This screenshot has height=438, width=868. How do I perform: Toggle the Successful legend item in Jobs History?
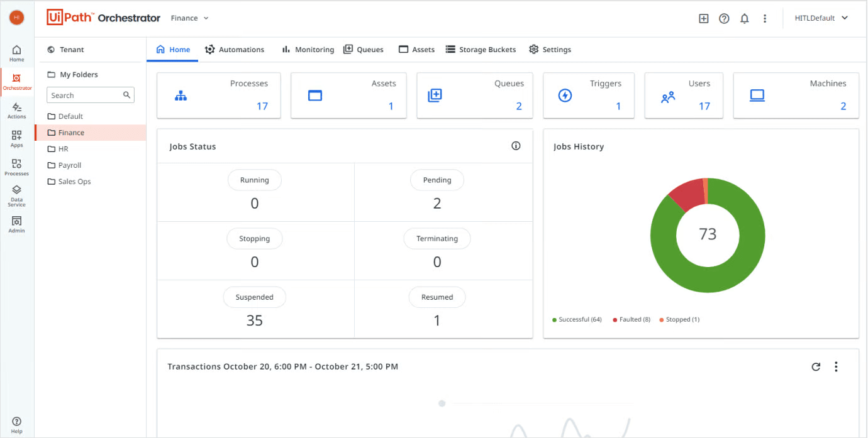(577, 320)
